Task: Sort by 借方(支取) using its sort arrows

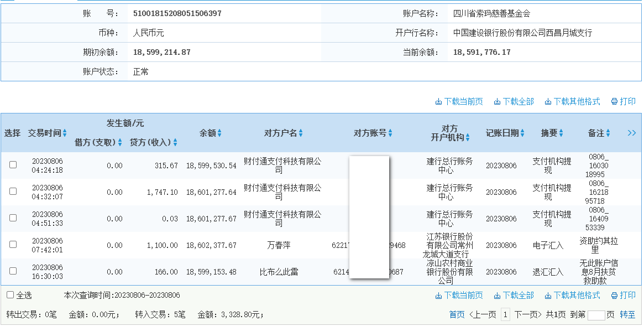Action: click(x=120, y=142)
